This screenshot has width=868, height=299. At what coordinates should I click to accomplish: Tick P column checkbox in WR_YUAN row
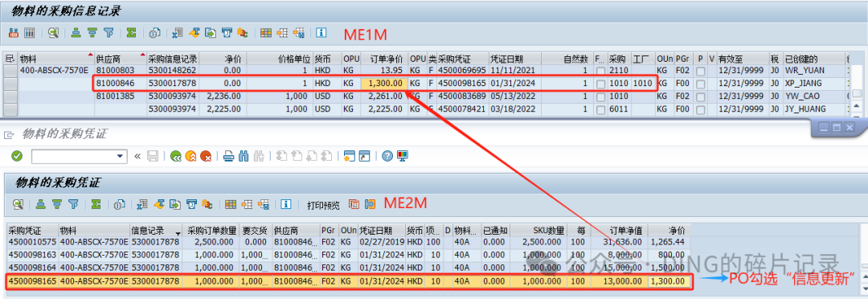(x=701, y=71)
